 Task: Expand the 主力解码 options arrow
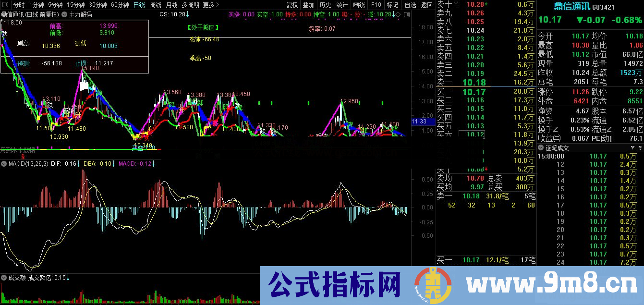[x=64, y=14]
